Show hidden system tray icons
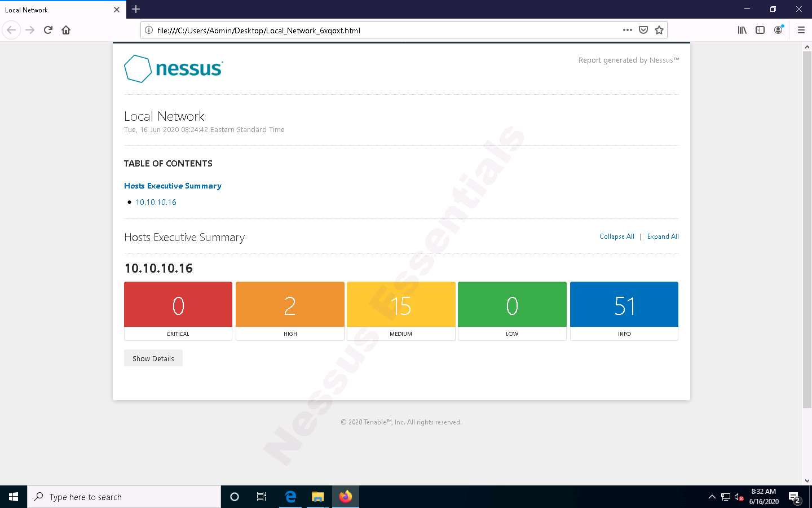812x508 pixels. (712, 497)
